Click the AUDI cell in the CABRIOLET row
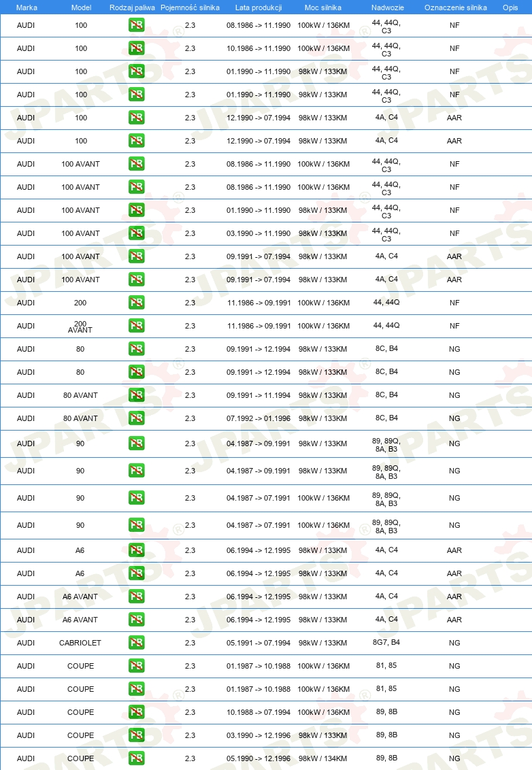The width and height of the screenshot is (532, 770). coord(26,643)
